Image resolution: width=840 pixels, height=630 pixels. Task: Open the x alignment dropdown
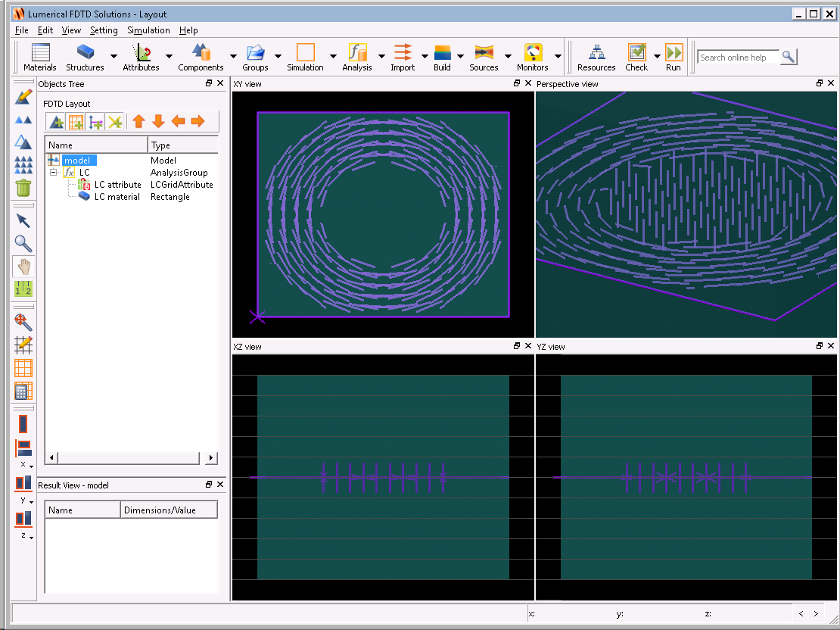31,466
